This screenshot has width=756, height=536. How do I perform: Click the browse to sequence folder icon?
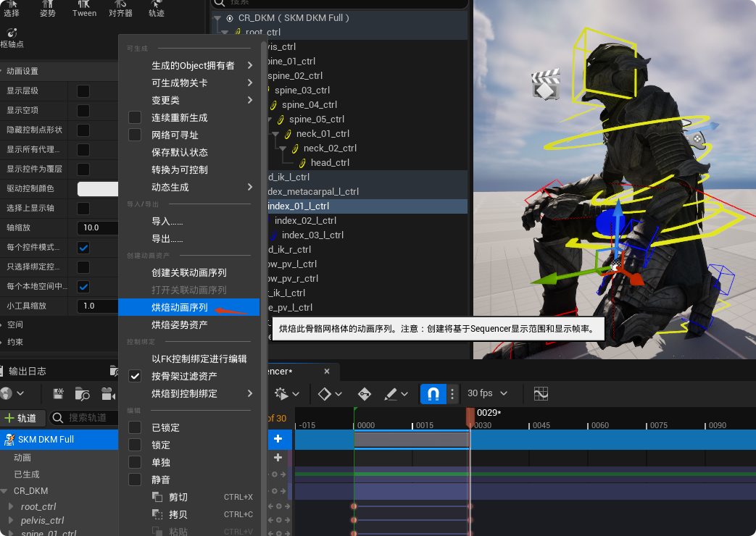83,394
